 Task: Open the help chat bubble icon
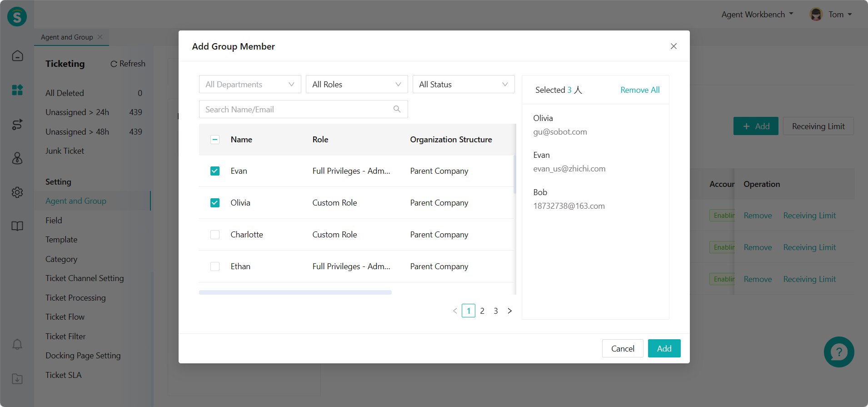pos(839,352)
